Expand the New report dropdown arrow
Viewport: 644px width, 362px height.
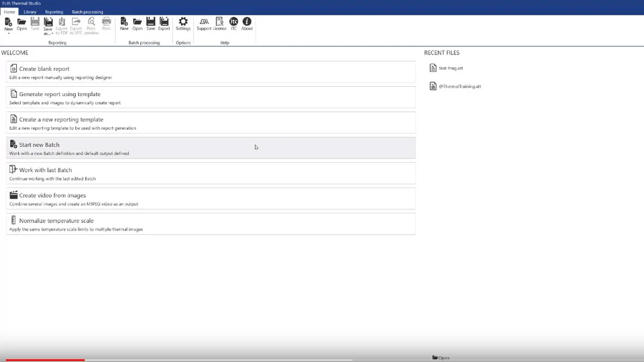(9, 33)
